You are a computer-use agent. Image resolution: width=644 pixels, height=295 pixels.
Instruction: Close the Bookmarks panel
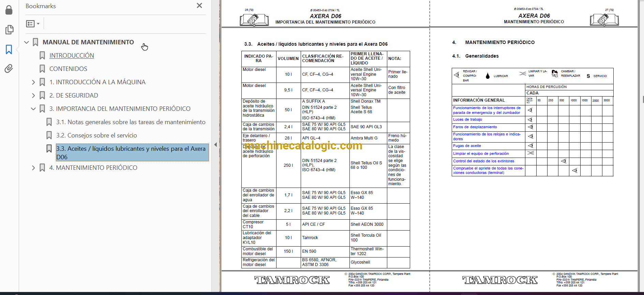199,5
